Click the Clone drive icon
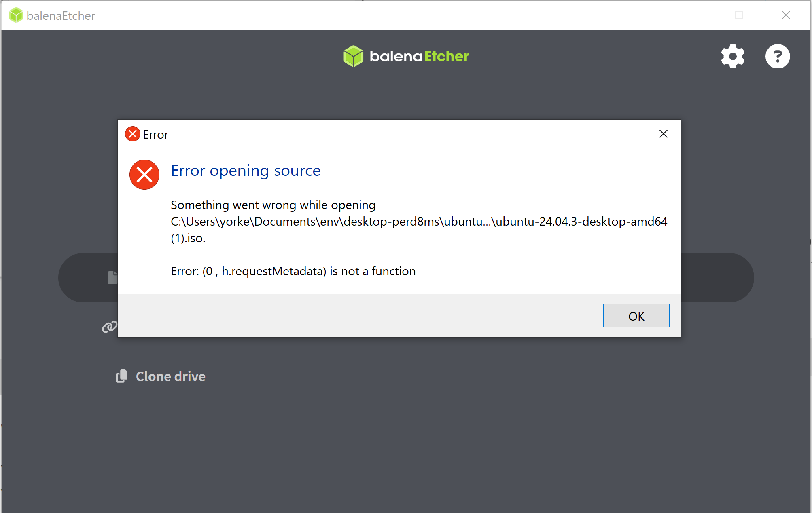 tap(122, 376)
